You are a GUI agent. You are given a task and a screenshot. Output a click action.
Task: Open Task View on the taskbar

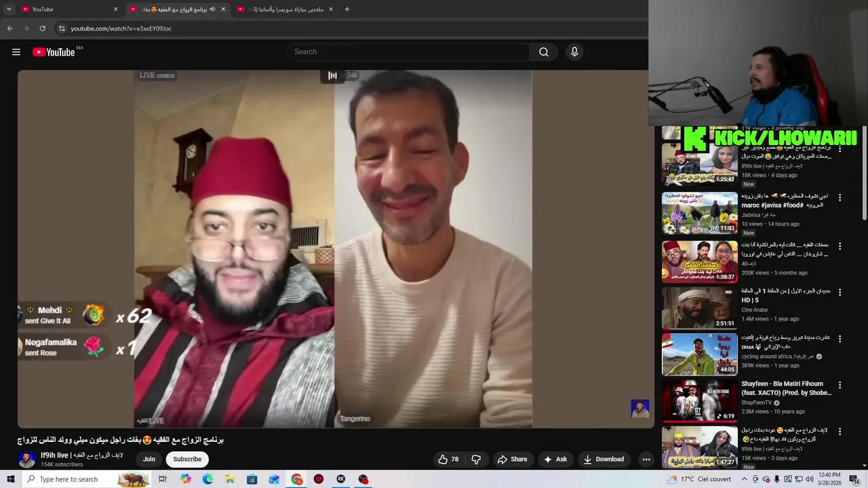(x=163, y=479)
